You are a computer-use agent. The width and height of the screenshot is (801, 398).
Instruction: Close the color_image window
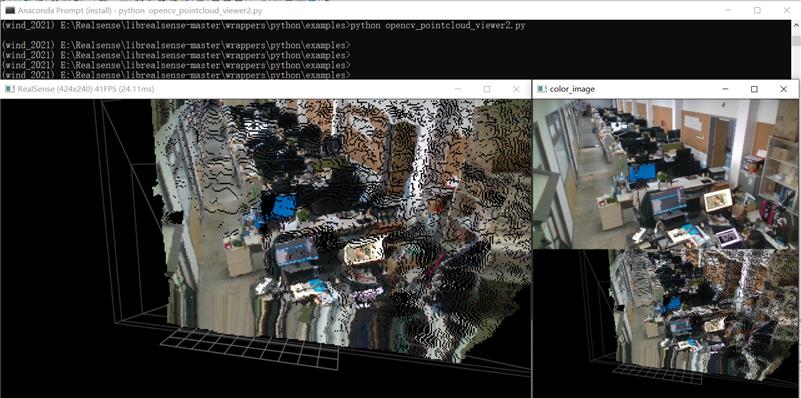(x=784, y=89)
